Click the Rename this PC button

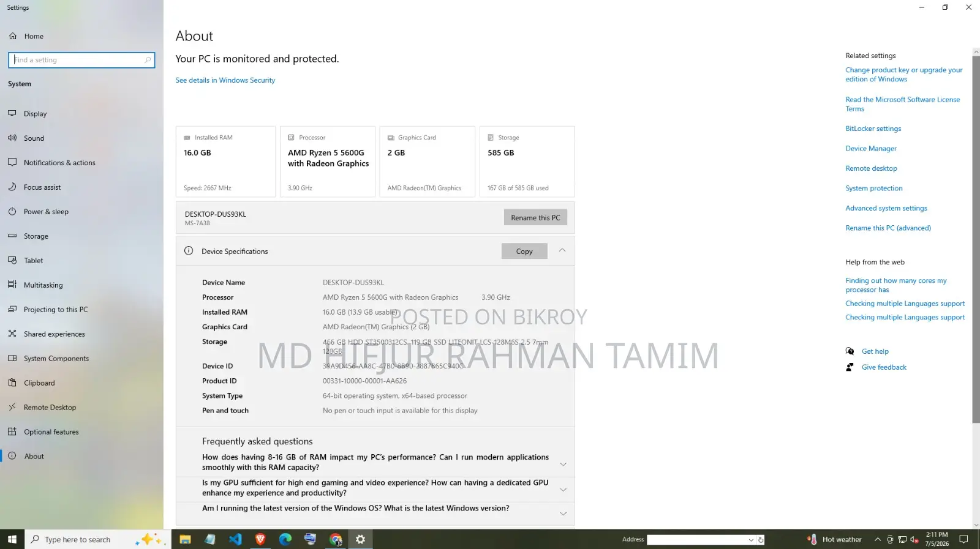pyautogui.click(x=535, y=217)
